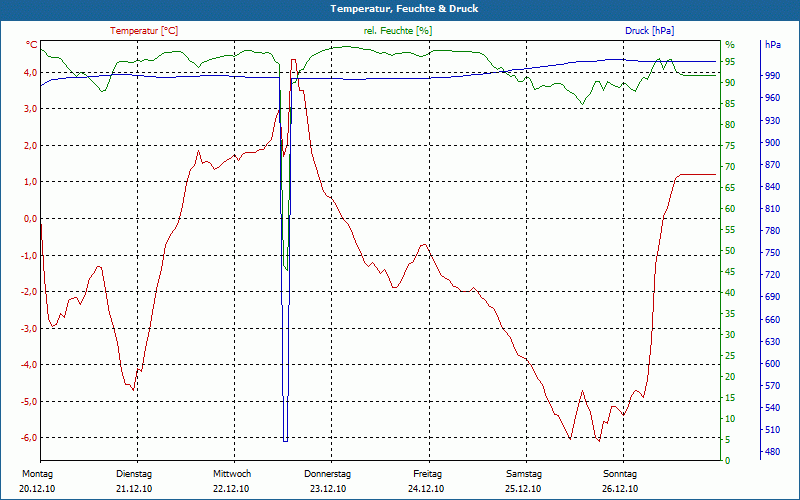Click the "Samstag" day label

[523, 474]
